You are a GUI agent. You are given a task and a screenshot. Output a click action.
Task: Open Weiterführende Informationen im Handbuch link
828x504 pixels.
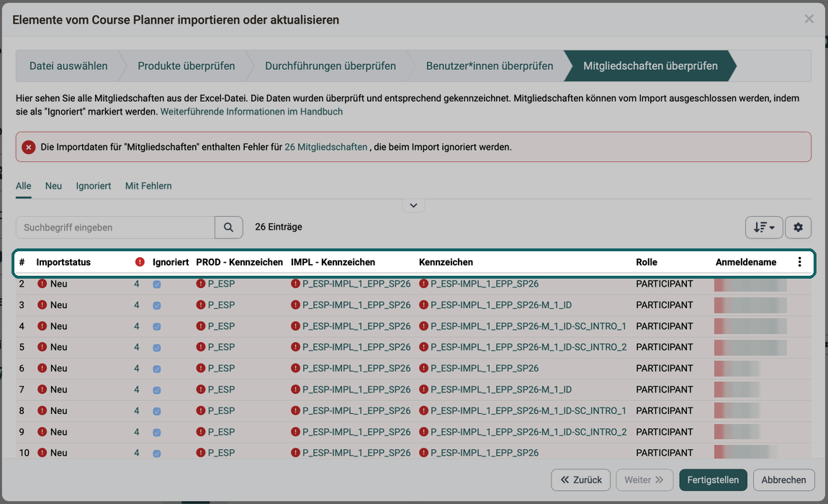click(x=251, y=112)
